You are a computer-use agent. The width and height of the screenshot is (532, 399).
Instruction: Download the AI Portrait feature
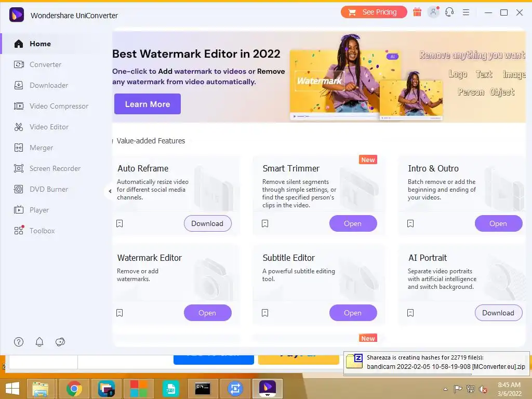tap(498, 313)
